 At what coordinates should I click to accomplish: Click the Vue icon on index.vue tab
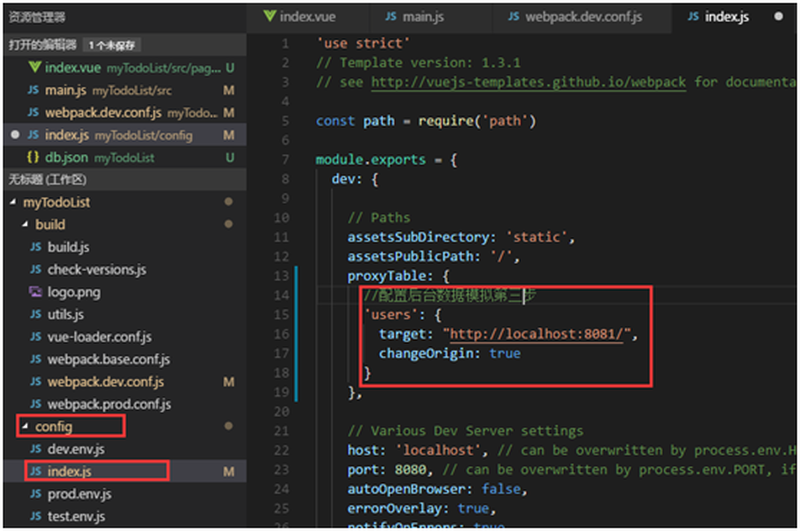point(269,16)
